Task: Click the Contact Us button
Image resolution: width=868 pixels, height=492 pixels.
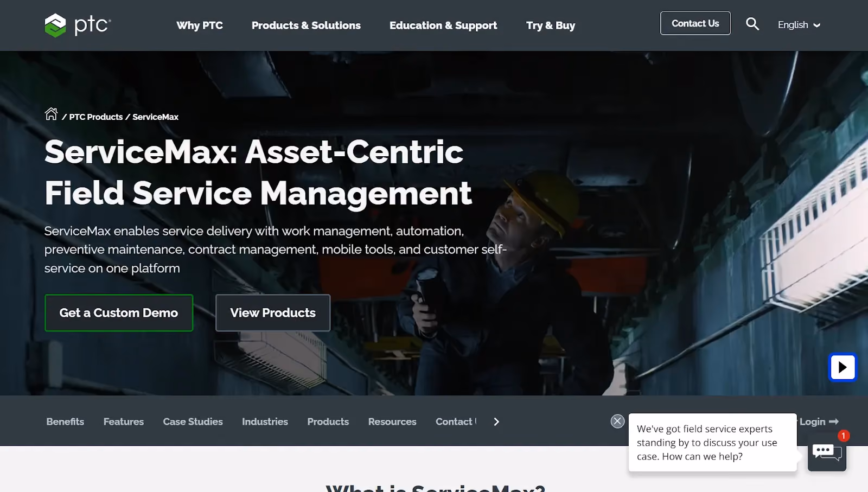Action: [x=695, y=23]
